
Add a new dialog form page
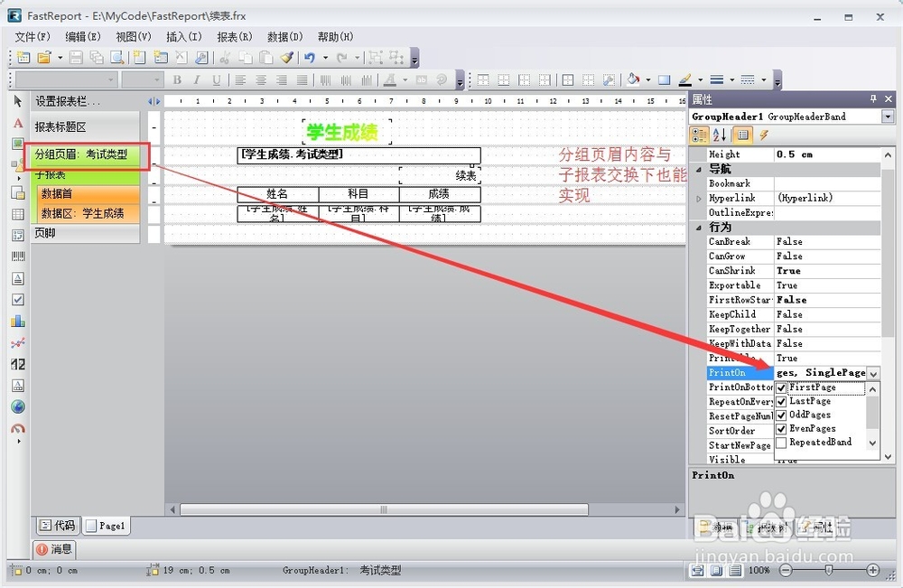click(161, 57)
